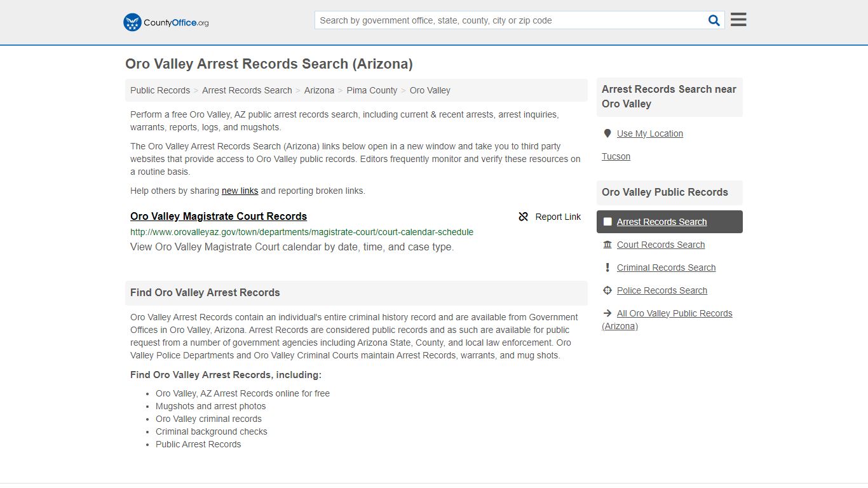Click 'Oro Valley, AZ Arrest Records online' item
This screenshot has width=868, height=488.
[x=243, y=393]
